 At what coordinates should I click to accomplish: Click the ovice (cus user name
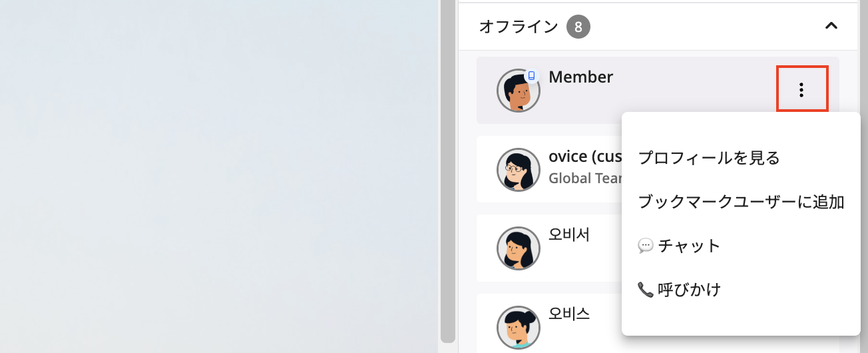tap(585, 157)
